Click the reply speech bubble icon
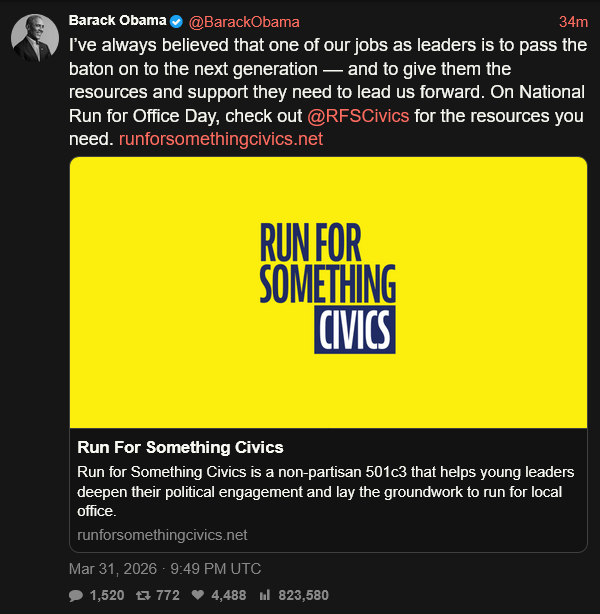This screenshot has width=600, height=614. (76, 595)
